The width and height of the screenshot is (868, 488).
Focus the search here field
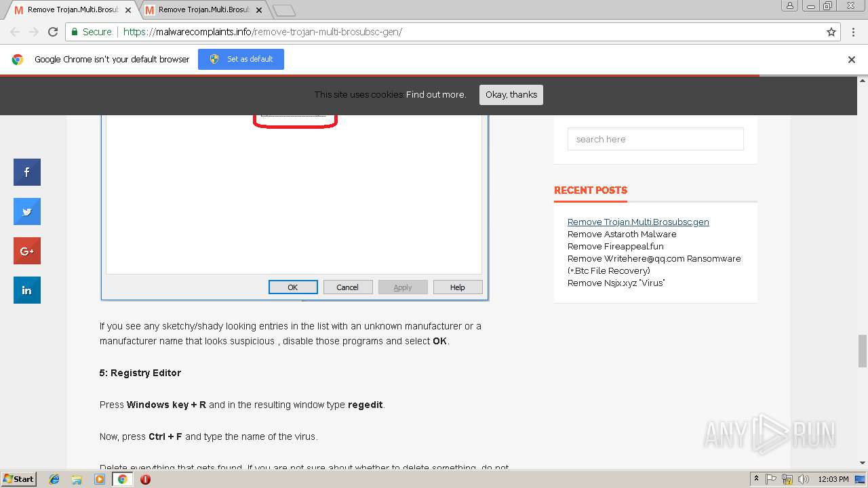pos(655,139)
